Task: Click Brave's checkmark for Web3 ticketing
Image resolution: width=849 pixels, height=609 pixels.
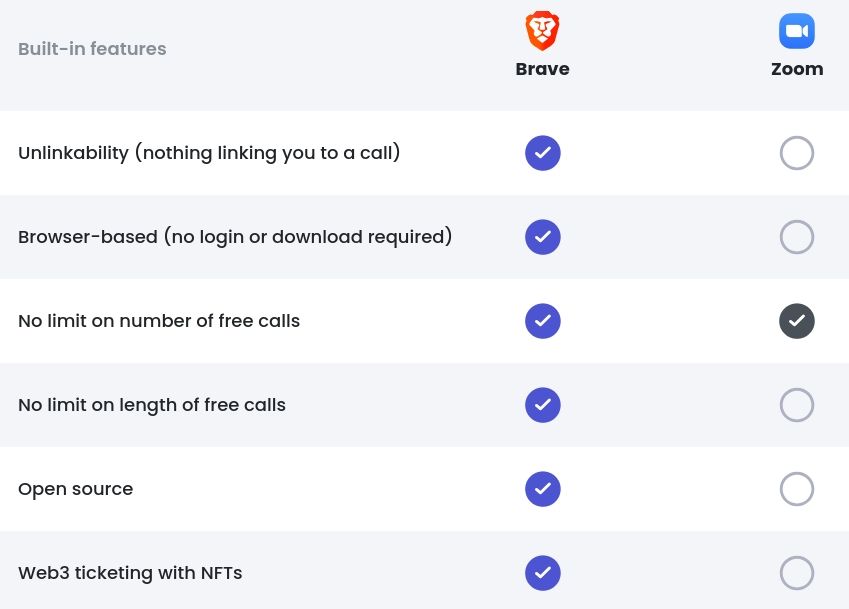Action: point(543,573)
